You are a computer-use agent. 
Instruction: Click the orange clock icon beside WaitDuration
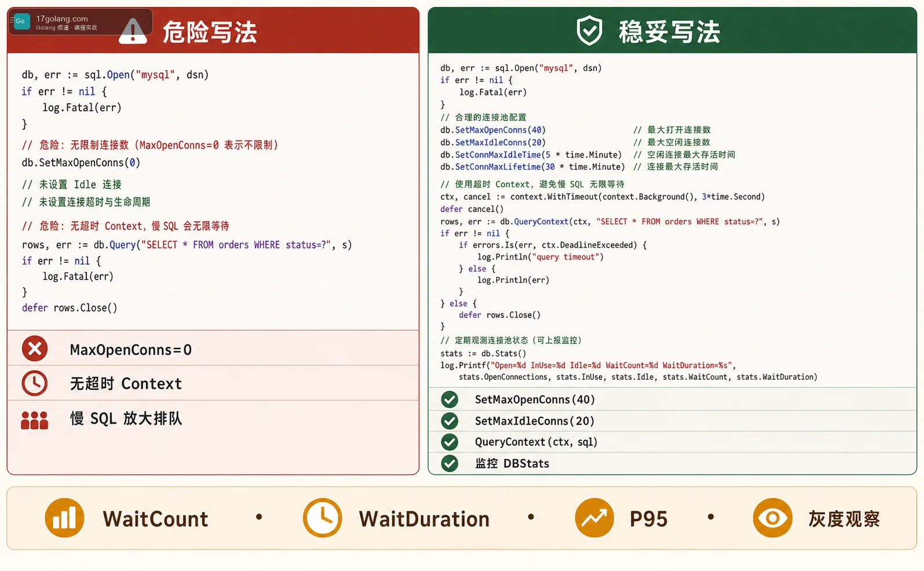322,518
